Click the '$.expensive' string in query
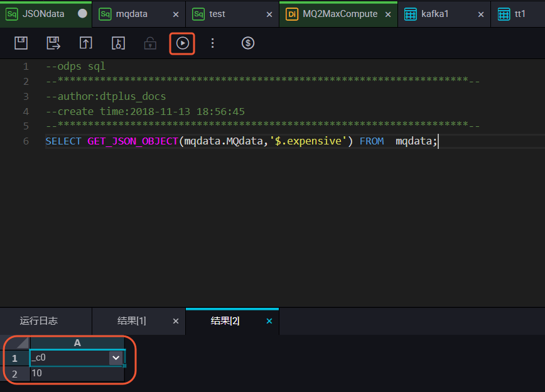Viewport: 545px width, 392px height. click(308, 141)
